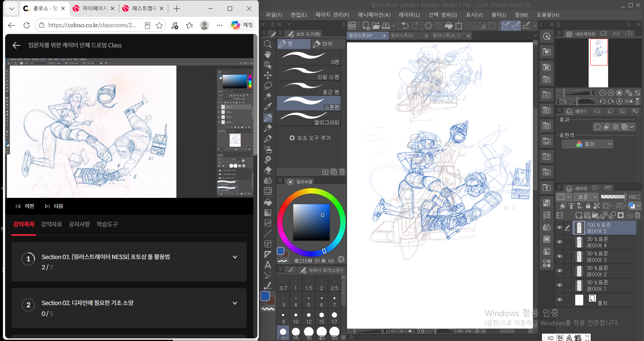The height and width of the screenshot is (341, 644).
Task: Select the Eraser tool
Action: click(267, 170)
